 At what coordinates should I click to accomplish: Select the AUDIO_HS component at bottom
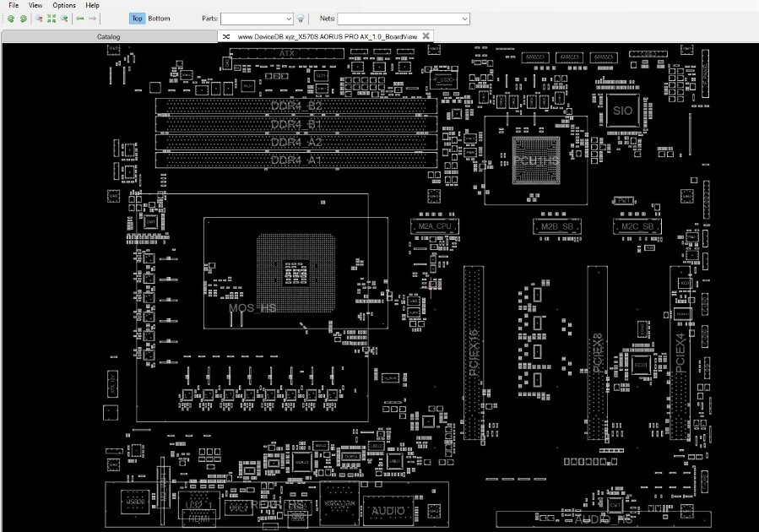click(x=603, y=519)
